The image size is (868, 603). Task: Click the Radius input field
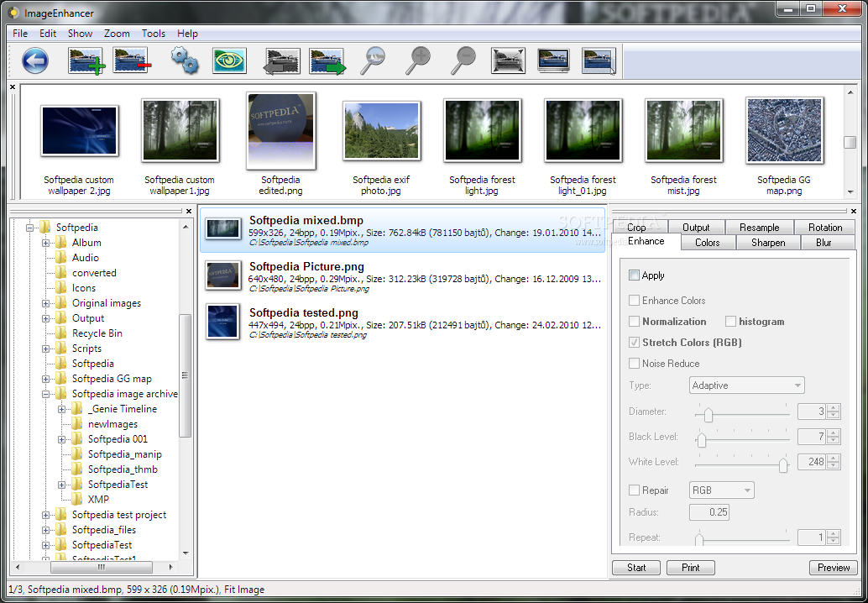[709, 512]
